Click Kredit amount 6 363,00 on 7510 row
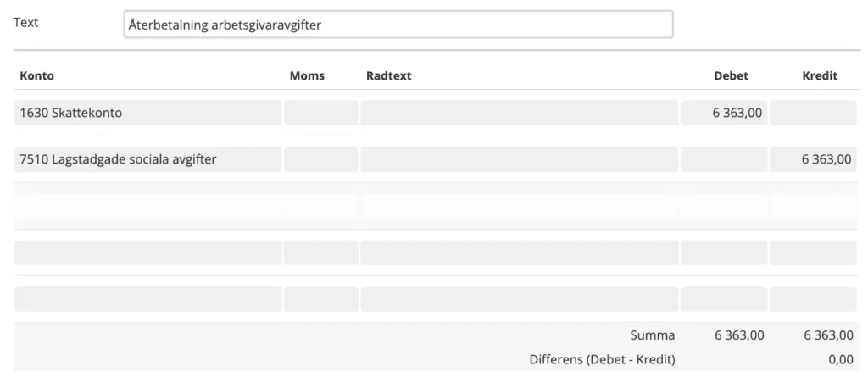This screenshot has width=868, height=377. coord(814,159)
